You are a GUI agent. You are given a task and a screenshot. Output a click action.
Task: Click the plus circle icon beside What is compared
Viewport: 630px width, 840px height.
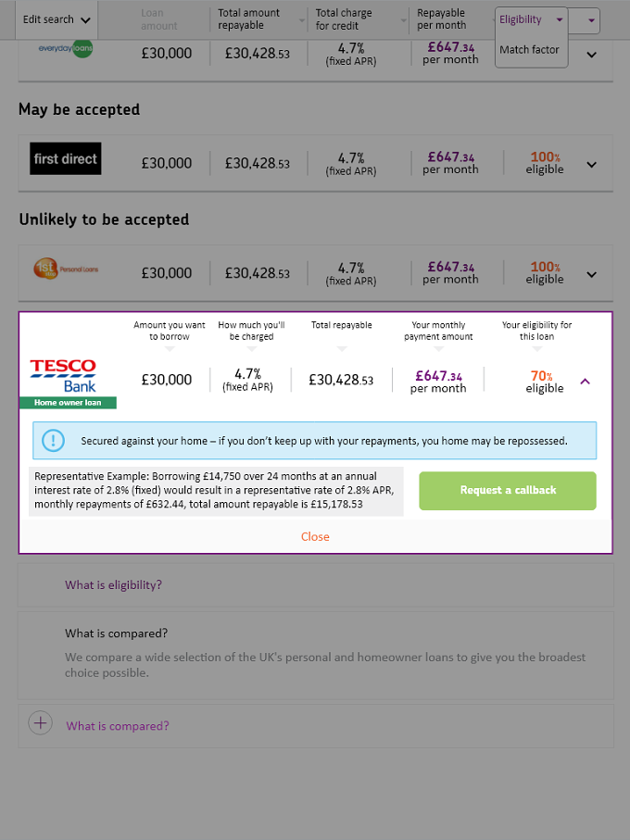coord(40,722)
